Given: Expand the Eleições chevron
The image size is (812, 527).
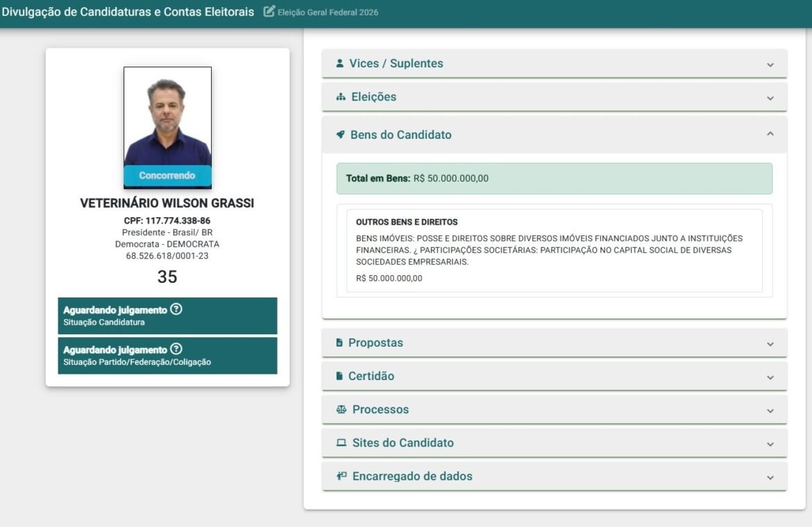Looking at the screenshot, I should pyautogui.click(x=770, y=98).
